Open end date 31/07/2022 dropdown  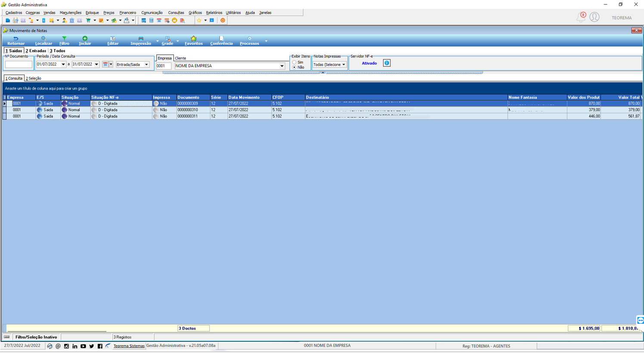(x=96, y=65)
